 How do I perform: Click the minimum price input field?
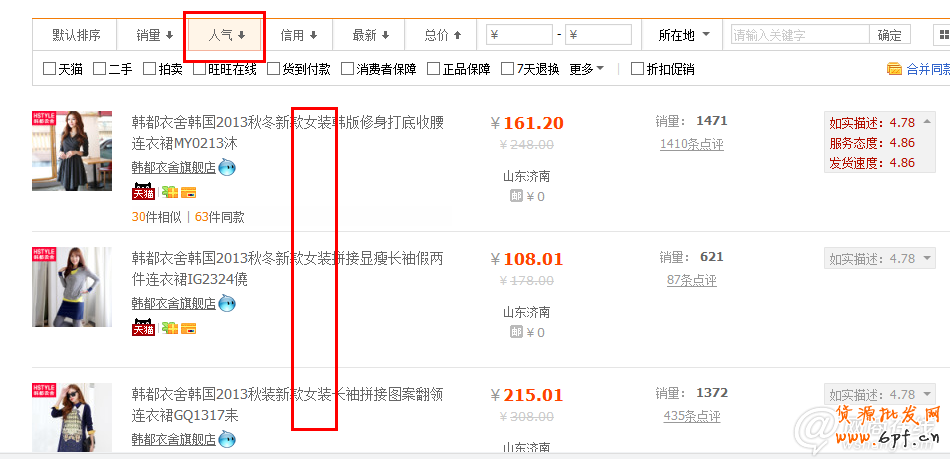tap(519, 35)
